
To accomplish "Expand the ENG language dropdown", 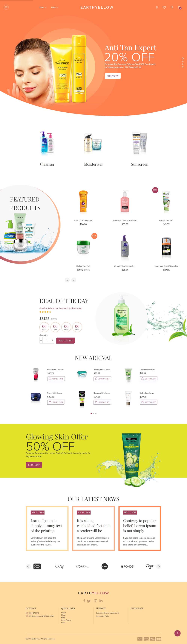I will click(43, 7).
